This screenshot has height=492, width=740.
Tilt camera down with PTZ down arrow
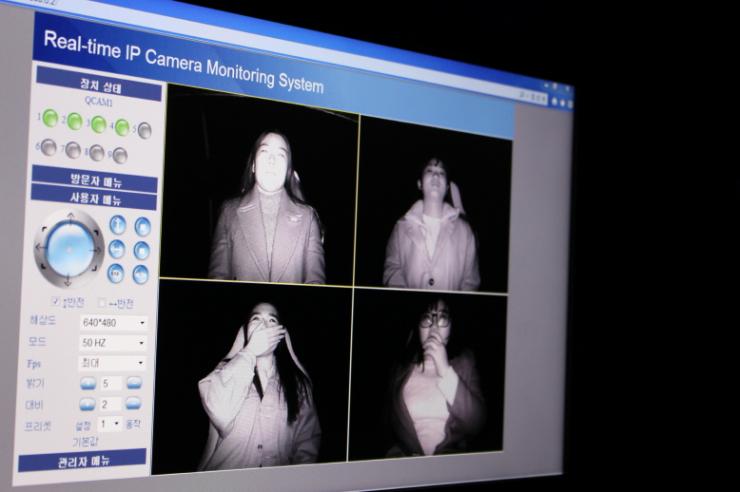67,280
